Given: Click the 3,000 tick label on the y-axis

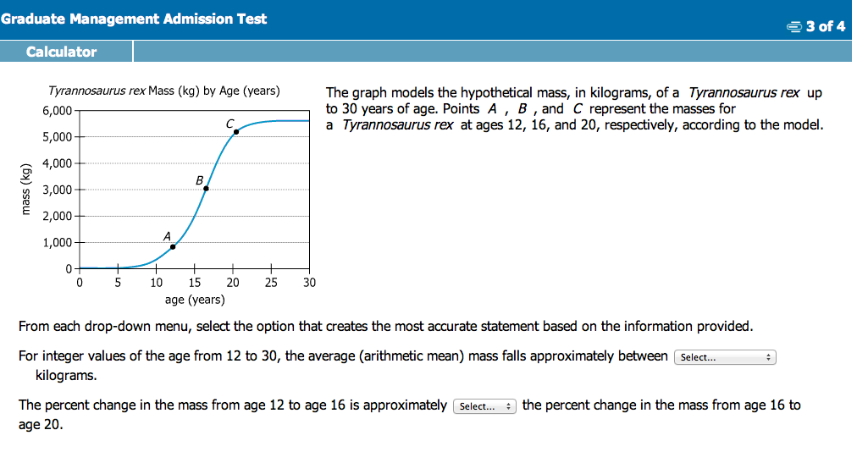Looking at the screenshot, I should pyautogui.click(x=58, y=190).
